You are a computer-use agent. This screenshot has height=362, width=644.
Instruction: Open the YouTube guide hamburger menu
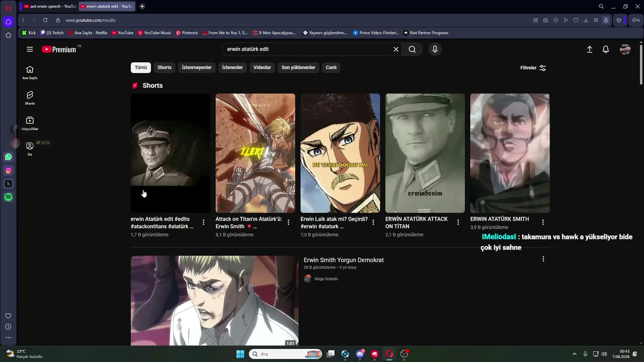(30, 49)
